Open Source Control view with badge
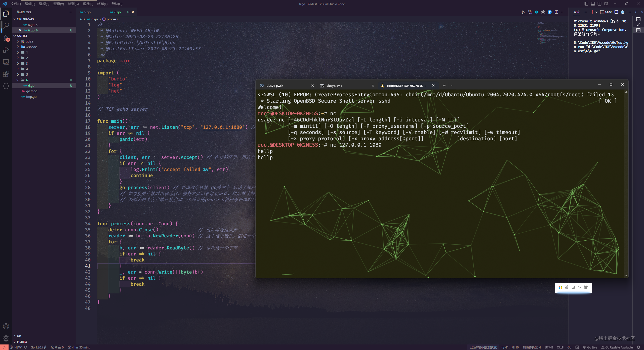 tap(6, 38)
